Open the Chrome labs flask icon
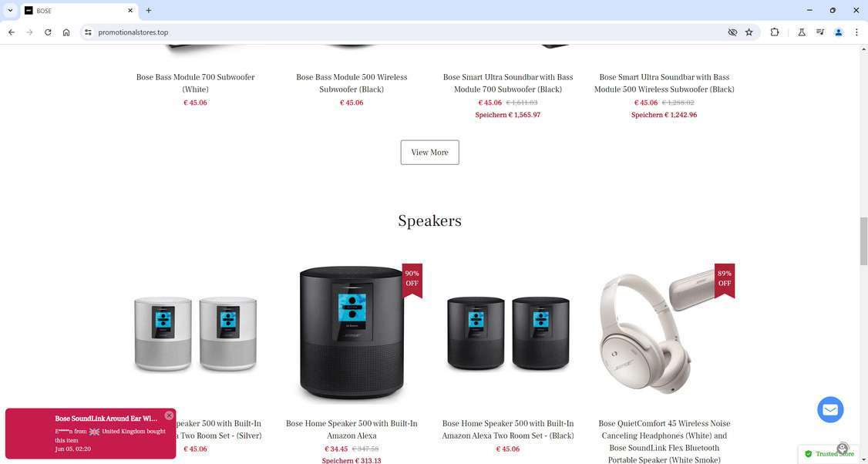The width and height of the screenshot is (868, 464). pyautogui.click(x=801, y=32)
